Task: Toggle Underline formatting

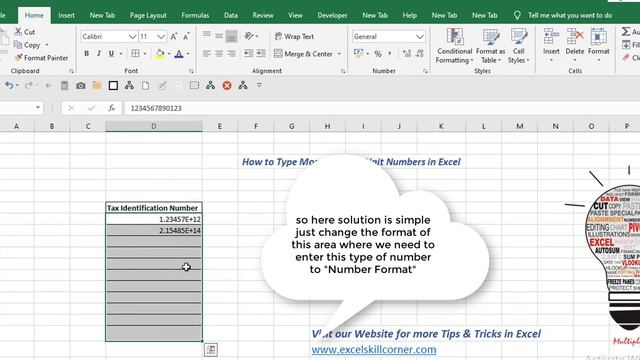Action: point(111,53)
